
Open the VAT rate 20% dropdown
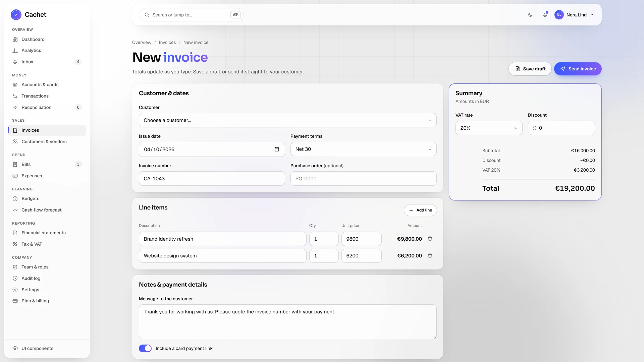tap(489, 128)
